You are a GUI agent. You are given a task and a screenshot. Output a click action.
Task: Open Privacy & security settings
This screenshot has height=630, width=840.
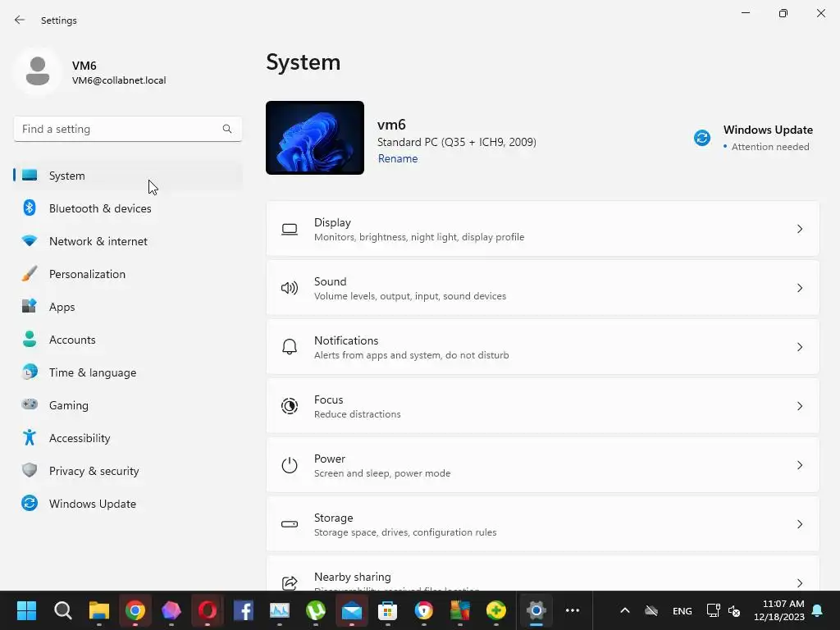pos(127,471)
